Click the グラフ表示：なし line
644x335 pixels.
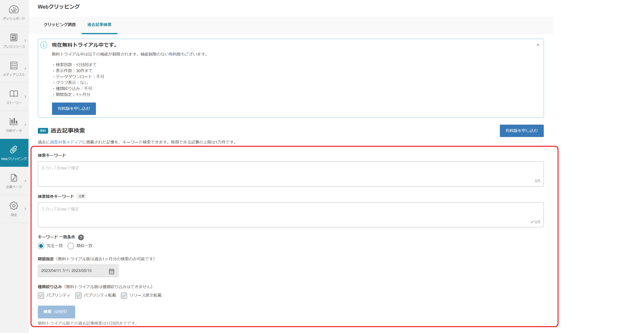(71, 83)
